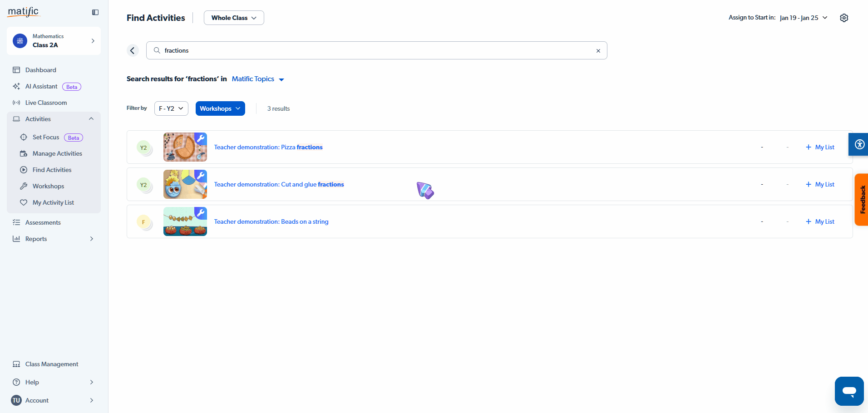The height and width of the screenshot is (413, 868).
Task: Collapse the Activities sidebar section
Action: coord(91,119)
